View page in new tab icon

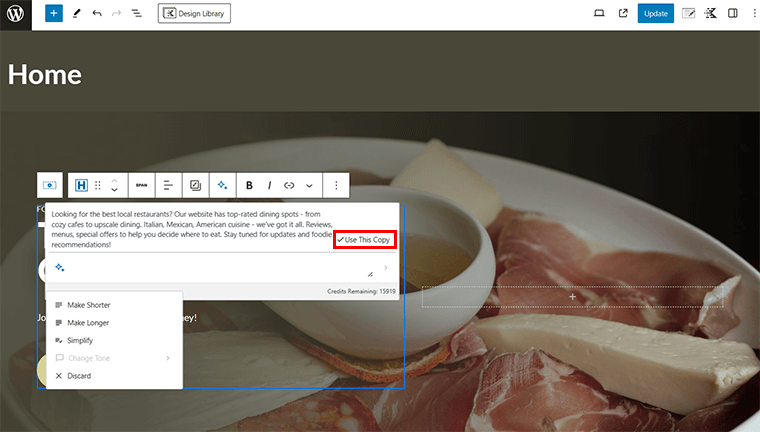(x=623, y=14)
